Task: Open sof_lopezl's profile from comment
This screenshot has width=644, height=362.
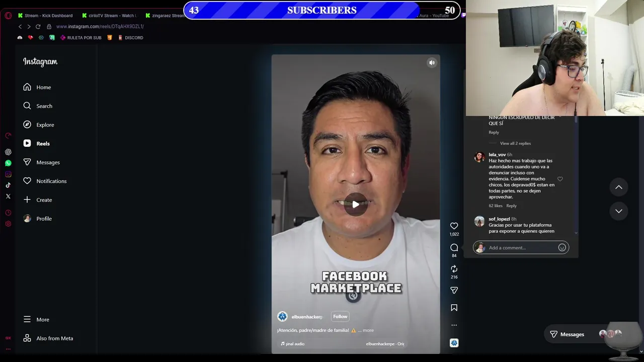Action: click(499, 219)
